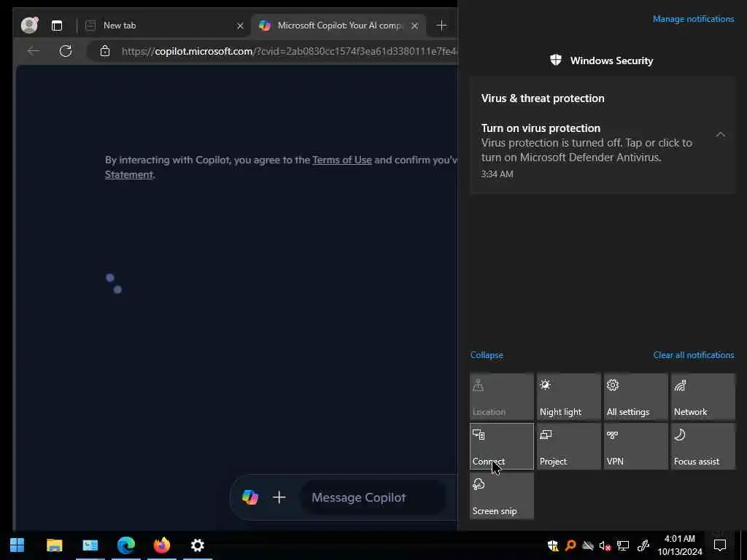View site info via the lock icon
Viewport: 747px width, 560px height.
coord(105,51)
